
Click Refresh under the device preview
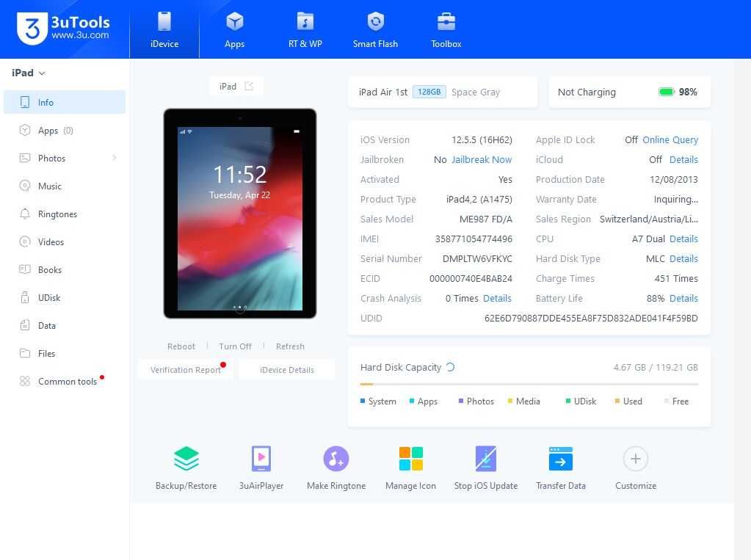[290, 346]
